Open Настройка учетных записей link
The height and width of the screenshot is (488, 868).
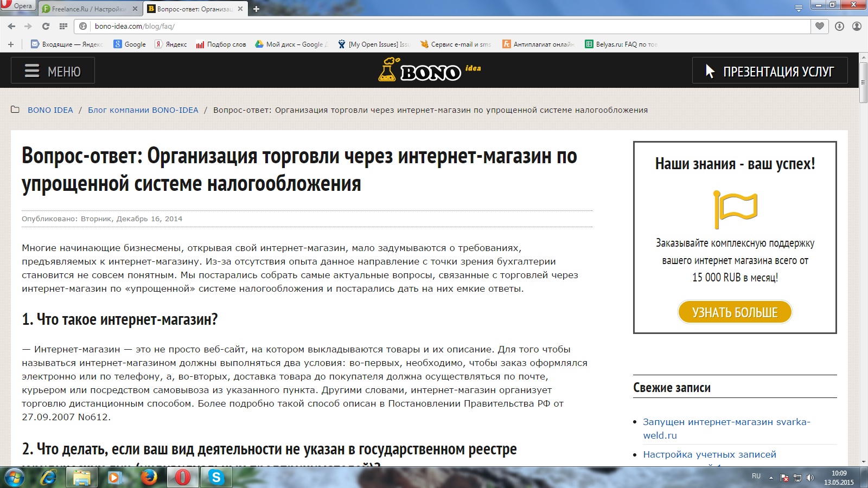click(x=710, y=454)
